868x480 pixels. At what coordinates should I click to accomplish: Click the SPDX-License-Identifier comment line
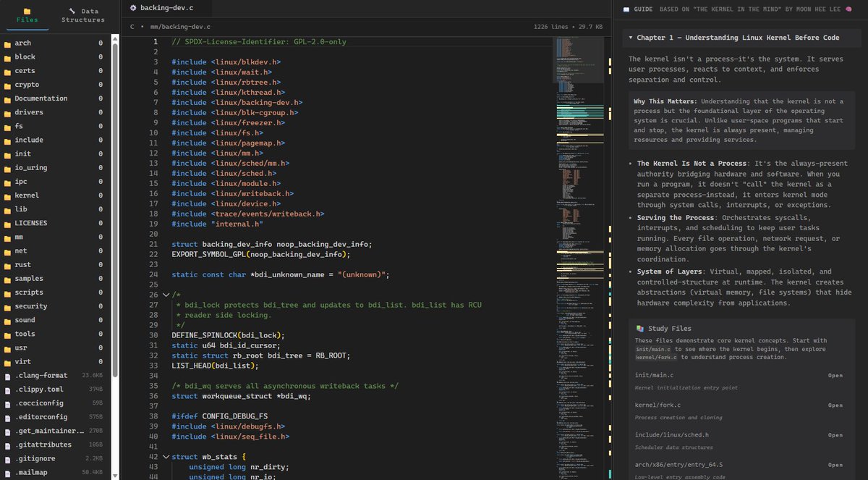click(259, 41)
